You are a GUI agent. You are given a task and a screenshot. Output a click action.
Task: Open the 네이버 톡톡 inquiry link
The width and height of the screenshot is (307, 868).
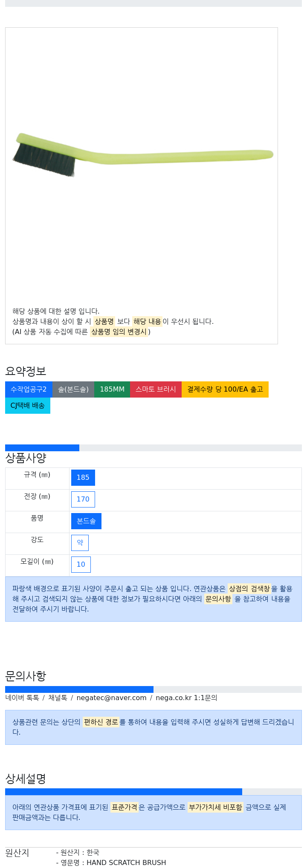pos(22,698)
